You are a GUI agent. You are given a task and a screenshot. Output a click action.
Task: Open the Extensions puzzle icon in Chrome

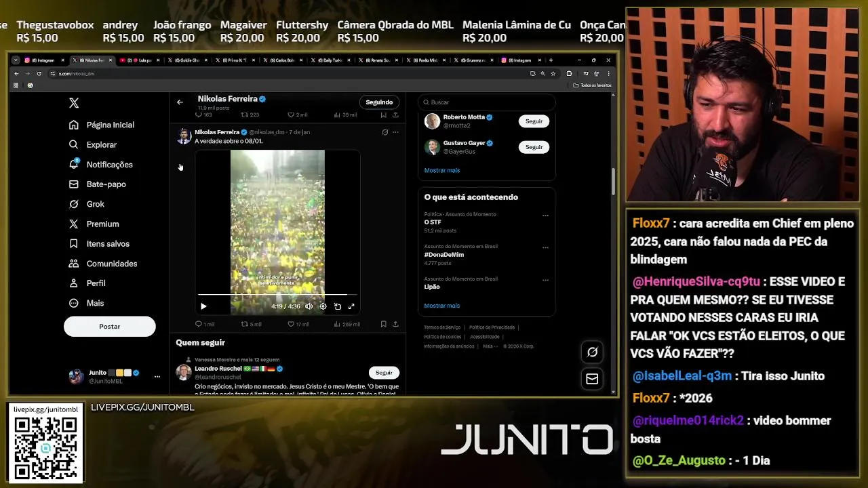click(569, 73)
